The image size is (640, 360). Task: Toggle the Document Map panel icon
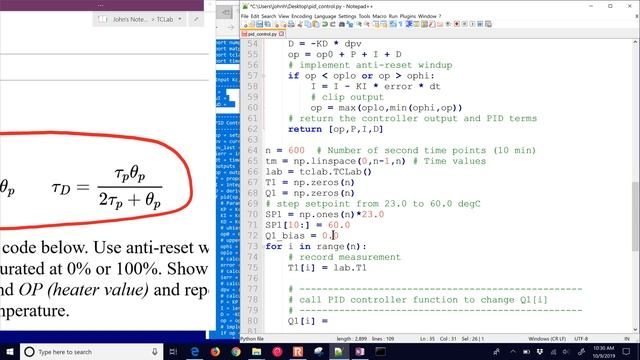point(424,24)
